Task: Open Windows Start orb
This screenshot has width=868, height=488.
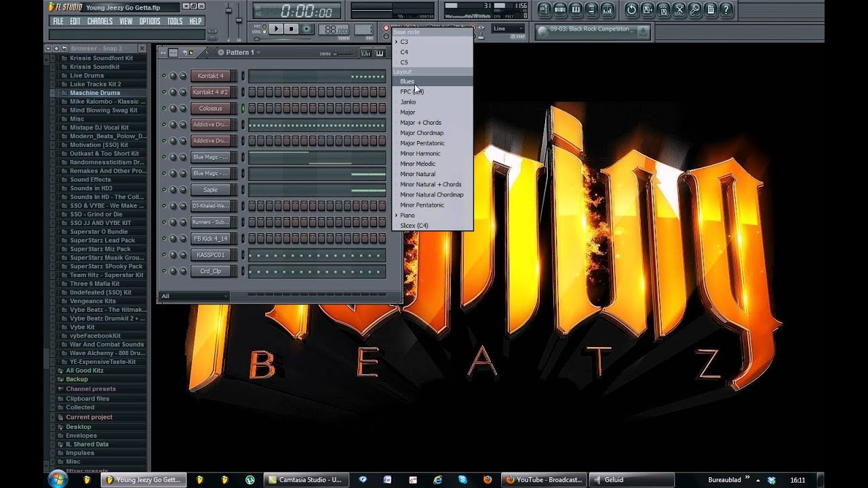Action: click(58, 479)
